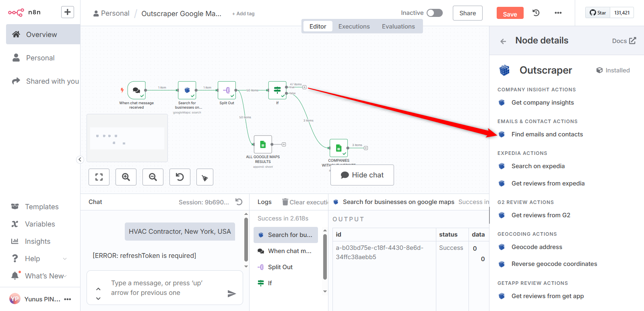Click the logs list scrollbar
The height and width of the screenshot is (311, 644).
(x=325, y=257)
